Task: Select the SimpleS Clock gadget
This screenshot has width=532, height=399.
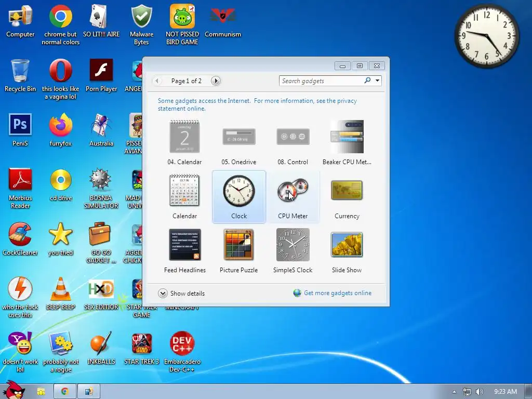Action: click(x=293, y=251)
